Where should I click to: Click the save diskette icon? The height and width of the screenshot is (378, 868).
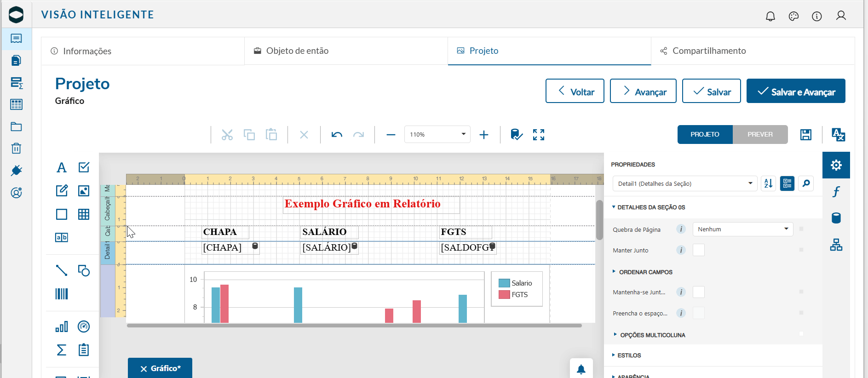tap(806, 135)
